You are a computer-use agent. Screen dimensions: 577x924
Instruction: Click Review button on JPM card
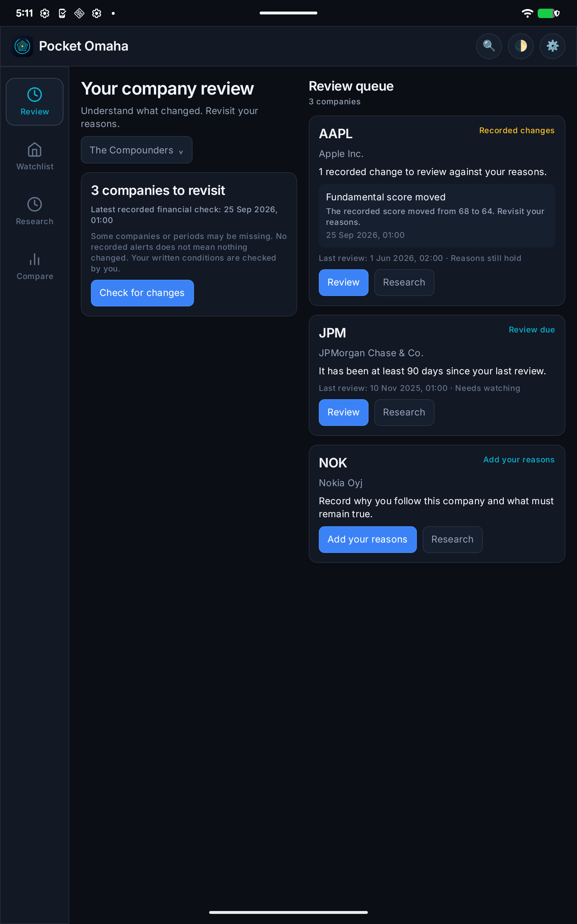[x=343, y=412]
